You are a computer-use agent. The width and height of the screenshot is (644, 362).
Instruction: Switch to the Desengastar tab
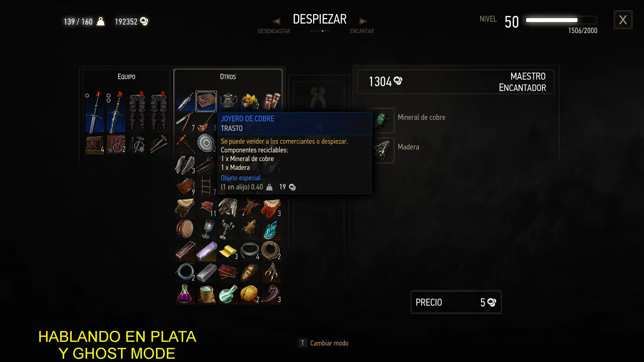274,31
